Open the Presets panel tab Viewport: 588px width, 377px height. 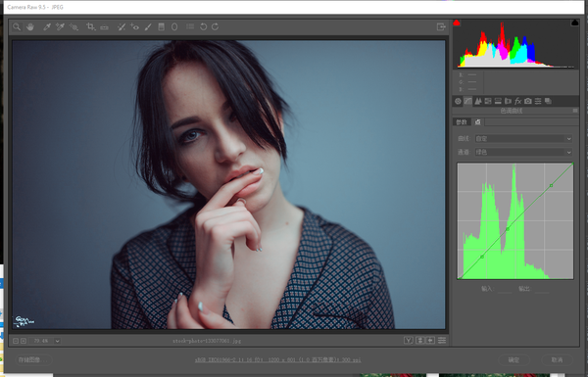(x=538, y=101)
